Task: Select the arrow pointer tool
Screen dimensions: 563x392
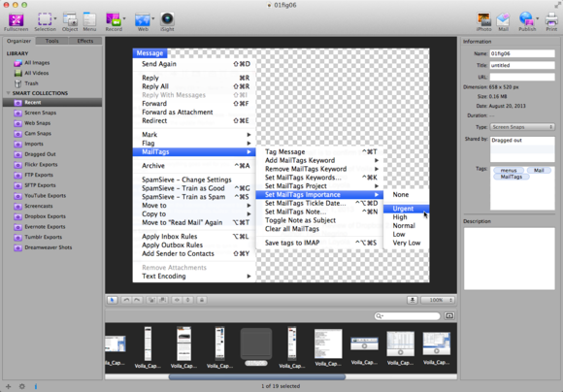Action: tap(113, 300)
